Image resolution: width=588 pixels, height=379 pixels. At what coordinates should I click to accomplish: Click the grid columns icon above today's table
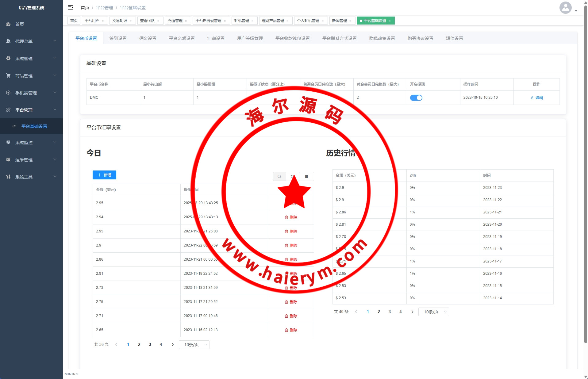coord(306,176)
